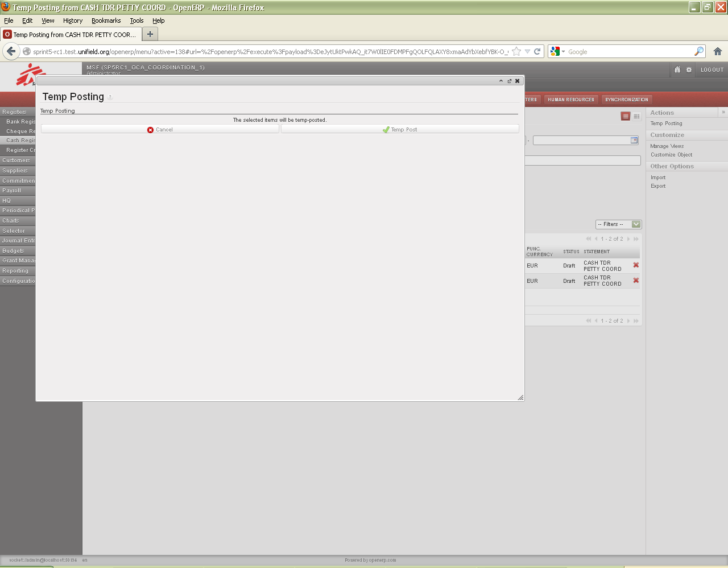Screen dimensions: 728x568
Task: Click the dialog's open-in-new-window icon
Action: click(x=509, y=81)
